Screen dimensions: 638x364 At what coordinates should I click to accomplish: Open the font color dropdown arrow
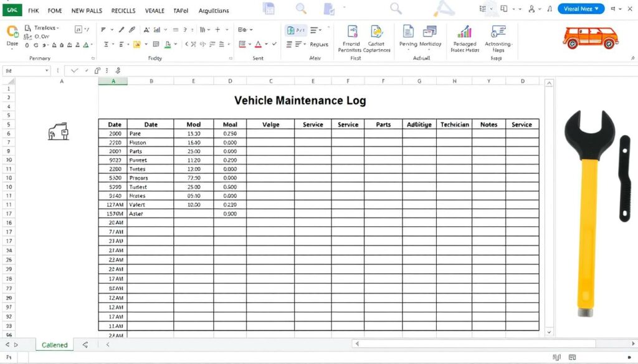pyautogui.click(x=266, y=44)
